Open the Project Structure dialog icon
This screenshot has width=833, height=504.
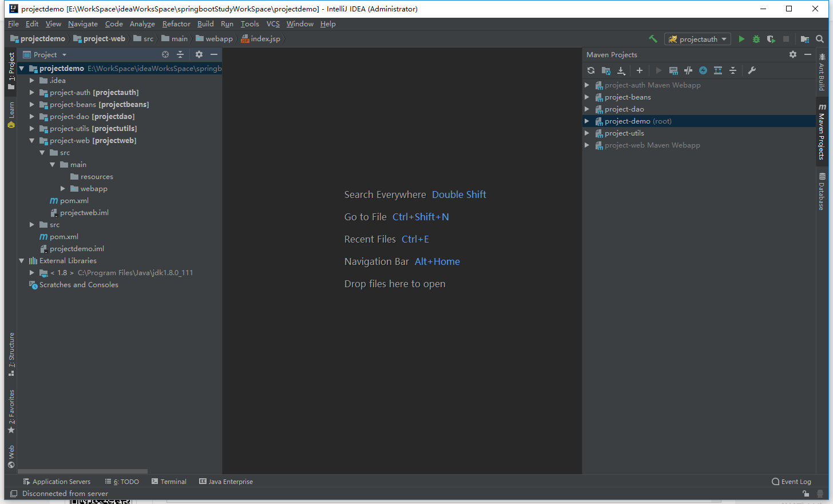tap(805, 39)
